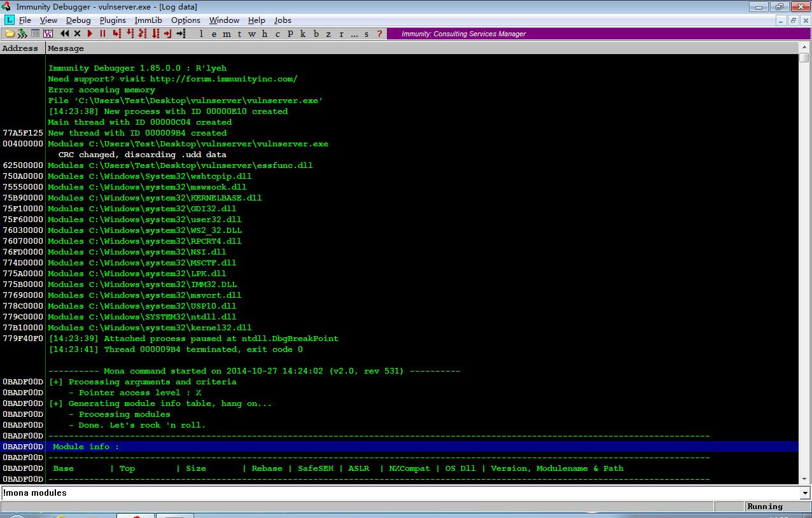Open the Options menu
Image resolution: width=812 pixels, height=518 pixels.
(186, 20)
